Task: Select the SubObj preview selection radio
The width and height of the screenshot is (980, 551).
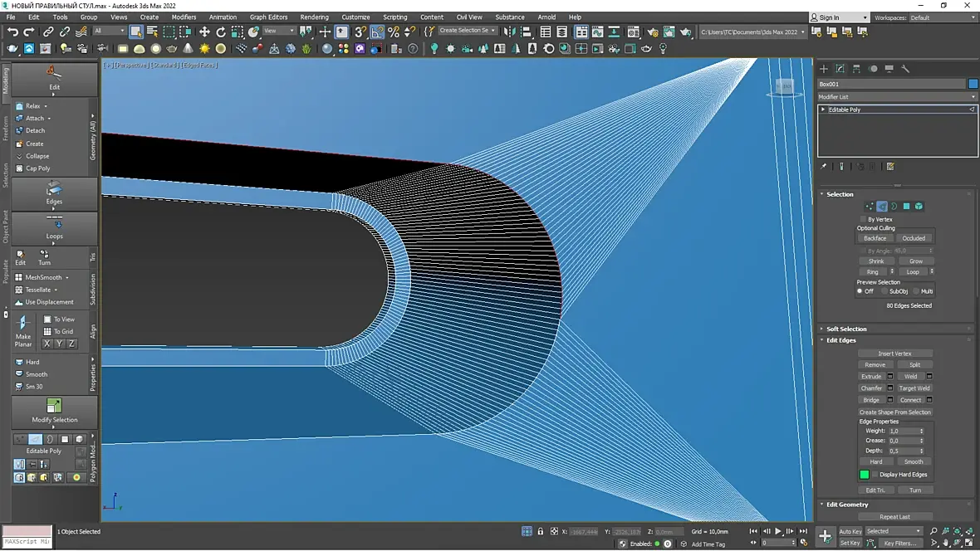Action: pos(884,291)
